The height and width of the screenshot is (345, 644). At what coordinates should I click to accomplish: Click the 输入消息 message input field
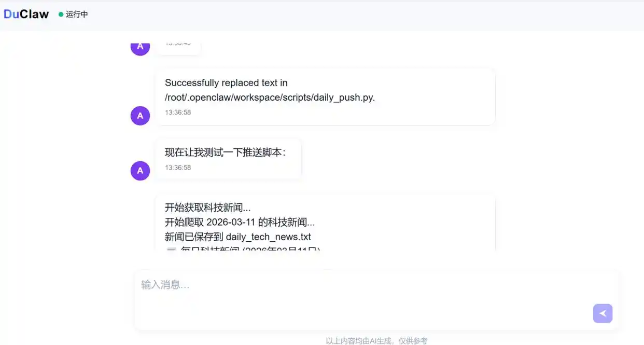coord(311,284)
